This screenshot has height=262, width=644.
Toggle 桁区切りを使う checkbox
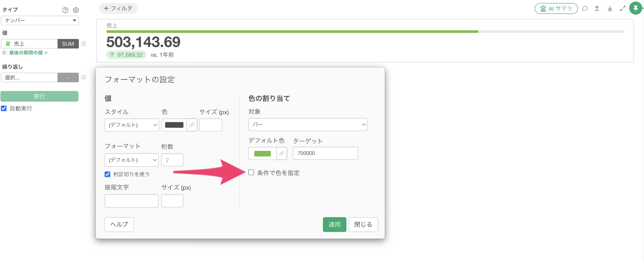(107, 174)
